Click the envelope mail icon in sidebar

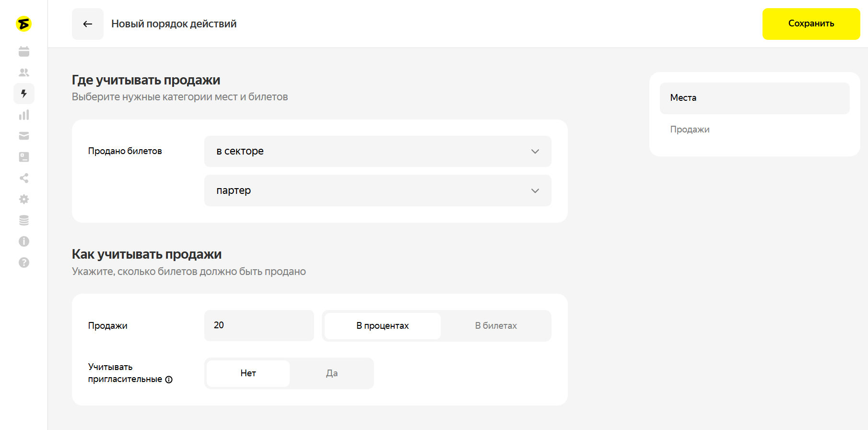point(24,136)
